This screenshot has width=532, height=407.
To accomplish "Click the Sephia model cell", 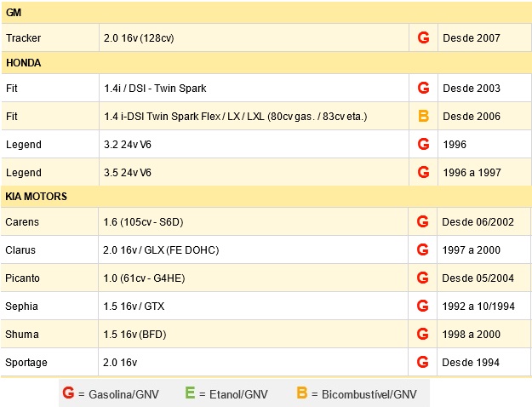I will pyautogui.click(x=49, y=306).
